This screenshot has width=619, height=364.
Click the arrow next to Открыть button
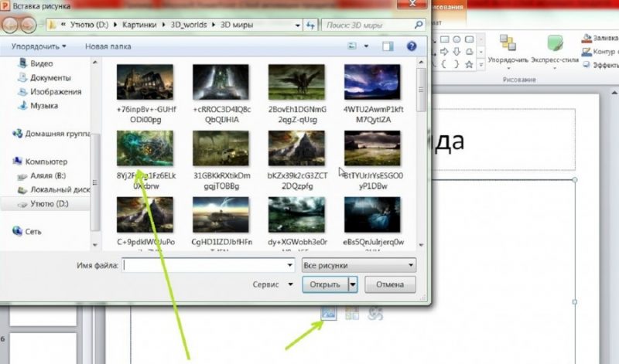pyautogui.click(x=354, y=284)
